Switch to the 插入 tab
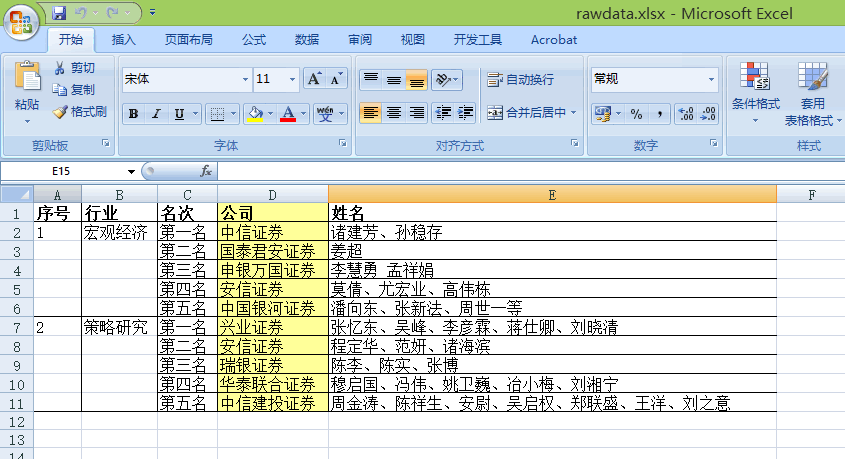 coord(123,40)
